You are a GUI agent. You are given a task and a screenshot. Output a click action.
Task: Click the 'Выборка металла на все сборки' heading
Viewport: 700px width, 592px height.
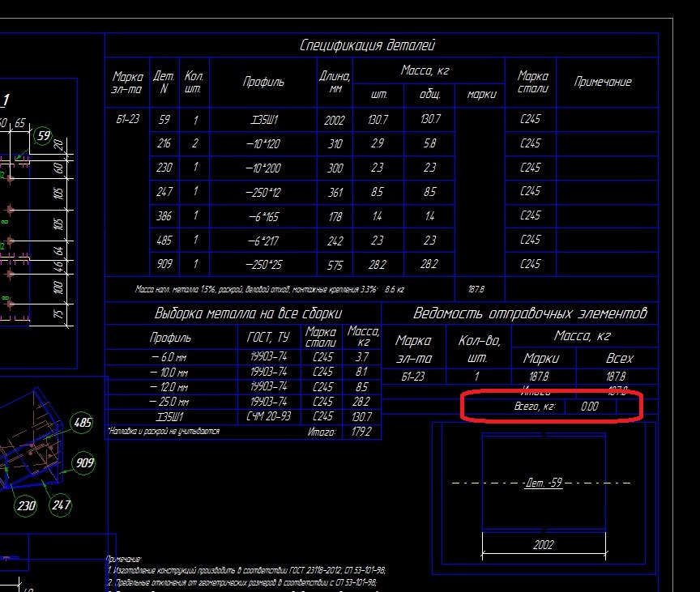[x=248, y=313]
